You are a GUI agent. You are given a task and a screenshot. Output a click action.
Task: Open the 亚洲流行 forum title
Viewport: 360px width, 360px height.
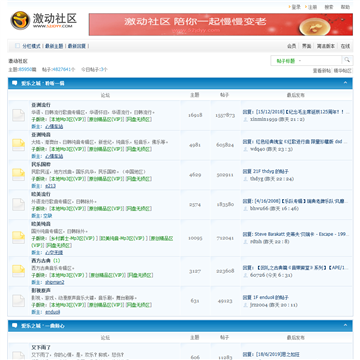coord(41,105)
